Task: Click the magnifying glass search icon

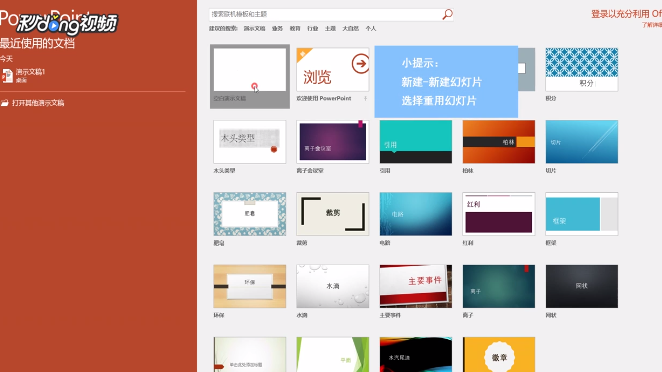Action: coord(447,14)
